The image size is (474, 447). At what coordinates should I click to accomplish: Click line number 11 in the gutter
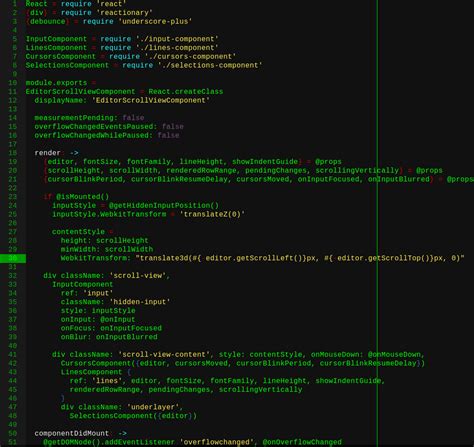(13, 91)
